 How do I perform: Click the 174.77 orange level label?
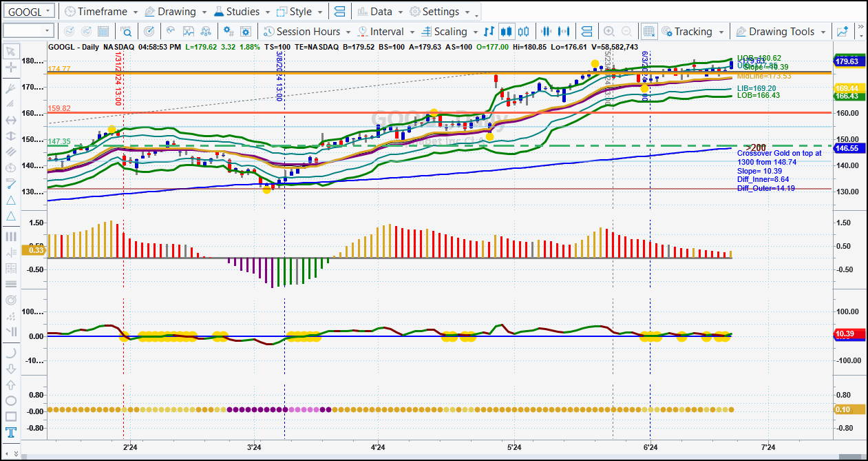60,69
